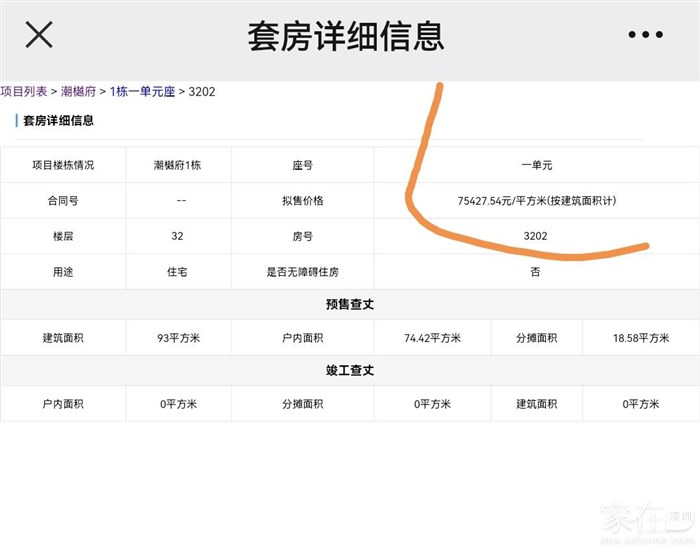700x547 pixels.
Task: Click the 75427.54元/平方米 price cell
Action: [536, 201]
